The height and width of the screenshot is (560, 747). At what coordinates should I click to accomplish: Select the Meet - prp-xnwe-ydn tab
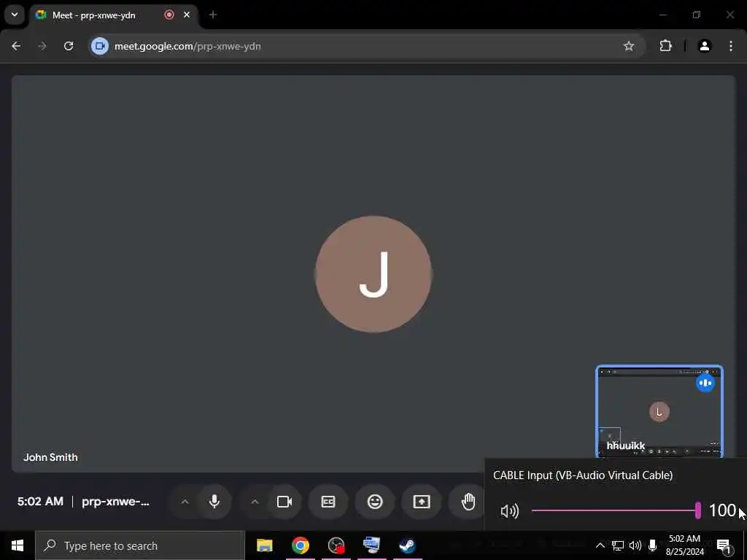[113, 15]
